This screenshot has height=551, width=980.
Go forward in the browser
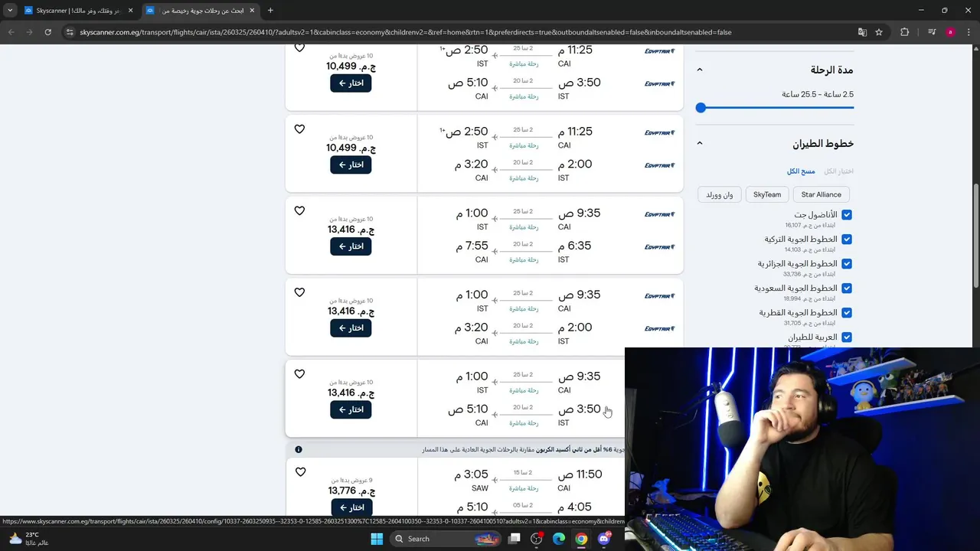pos(29,32)
